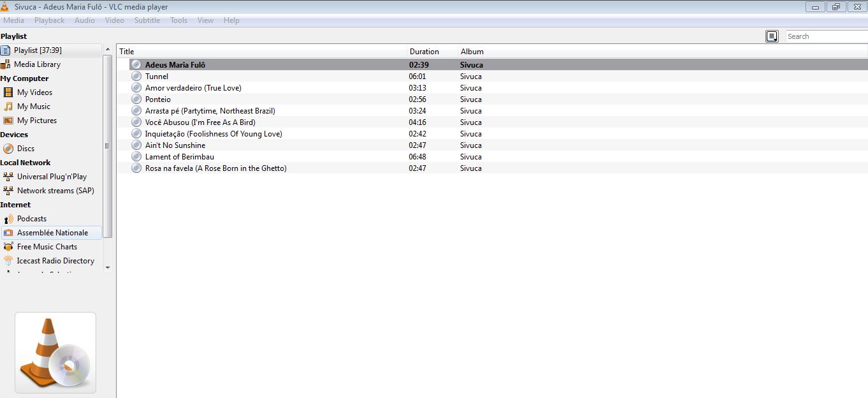868x398 pixels.
Task: Sort playlist by the Album column header
Action: pos(663,52)
